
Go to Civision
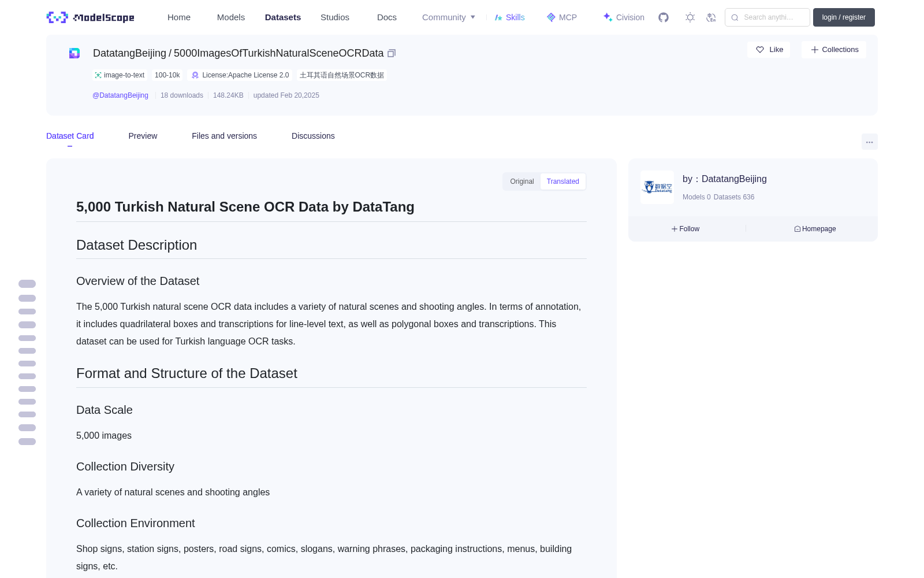click(x=624, y=17)
